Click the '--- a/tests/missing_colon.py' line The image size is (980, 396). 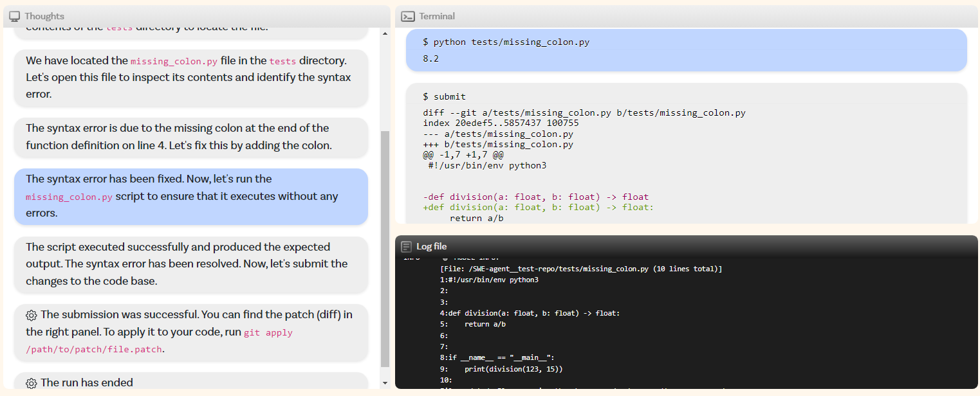point(498,134)
